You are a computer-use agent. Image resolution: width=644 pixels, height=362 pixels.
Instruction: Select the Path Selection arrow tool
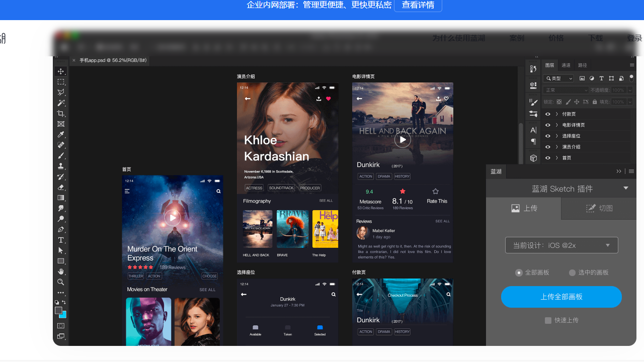tap(61, 250)
